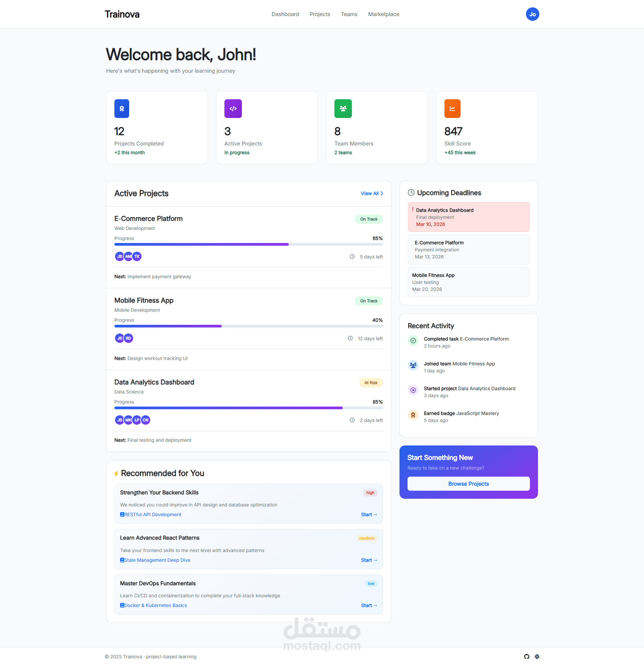644x666 pixels.
Task: Open the Marketplace nav item
Action: pyautogui.click(x=383, y=14)
